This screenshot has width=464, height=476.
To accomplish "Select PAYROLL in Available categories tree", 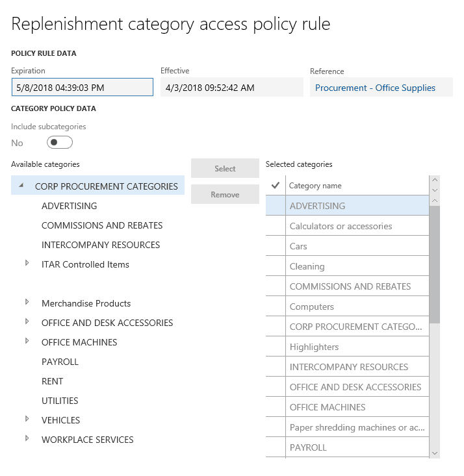I will [60, 362].
